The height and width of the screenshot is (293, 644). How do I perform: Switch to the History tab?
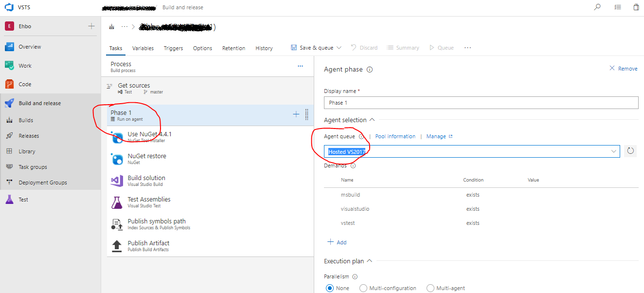click(264, 48)
